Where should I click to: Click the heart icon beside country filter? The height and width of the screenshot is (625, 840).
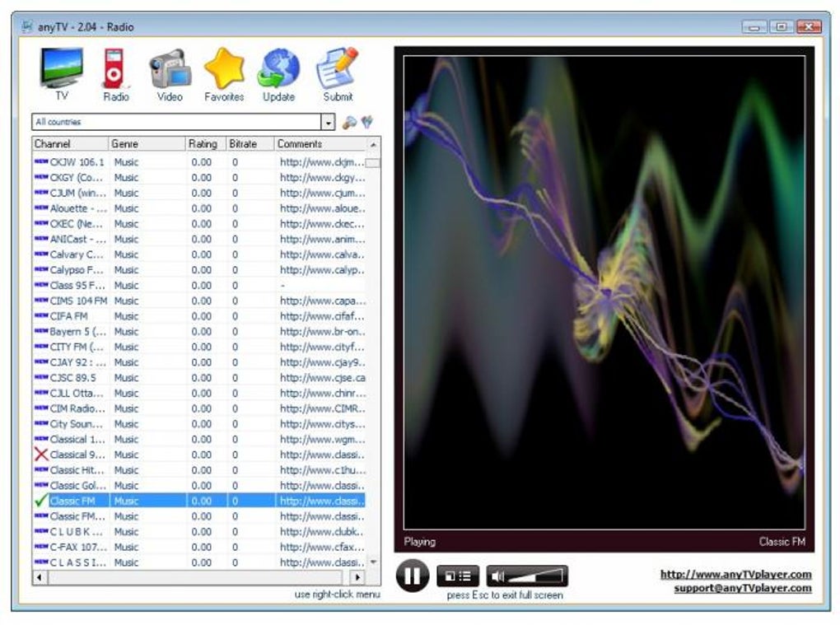click(367, 122)
